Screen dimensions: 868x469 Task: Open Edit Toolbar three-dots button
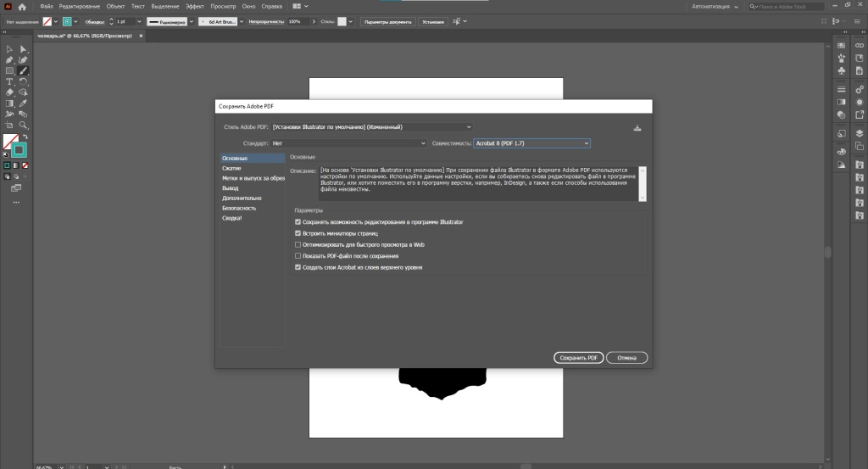(x=16, y=203)
